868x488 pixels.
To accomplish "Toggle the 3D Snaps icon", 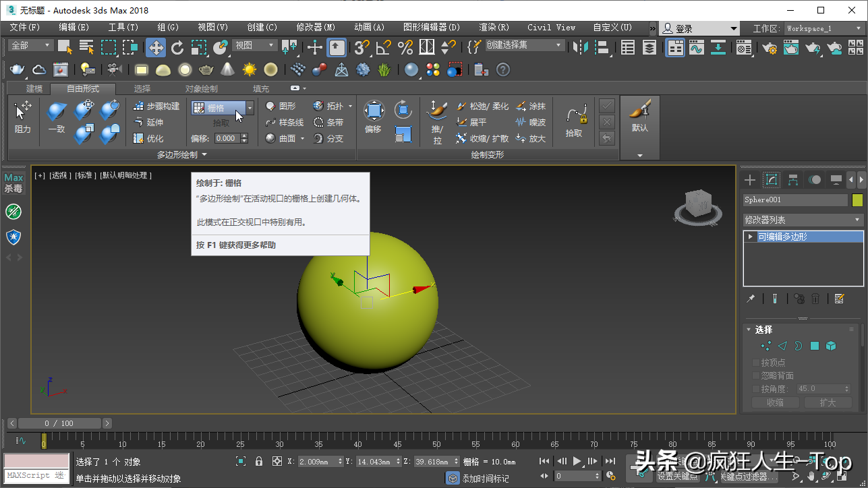I will pyautogui.click(x=361, y=47).
